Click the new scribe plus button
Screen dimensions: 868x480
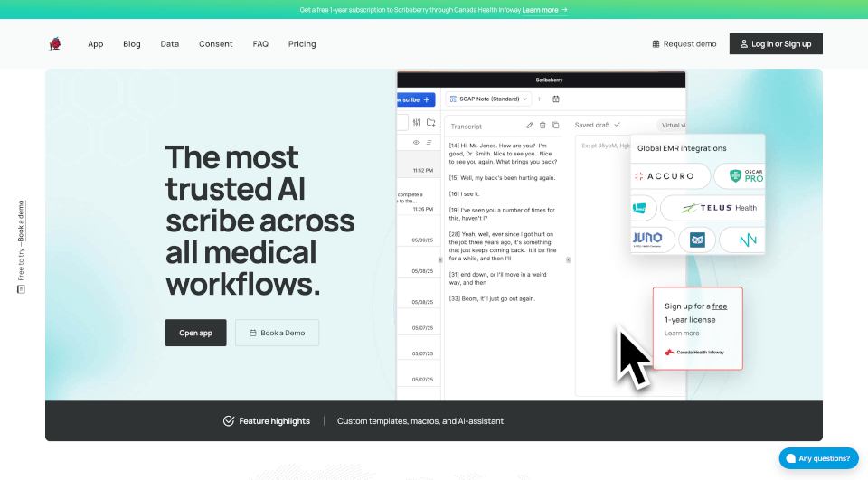[416, 99]
